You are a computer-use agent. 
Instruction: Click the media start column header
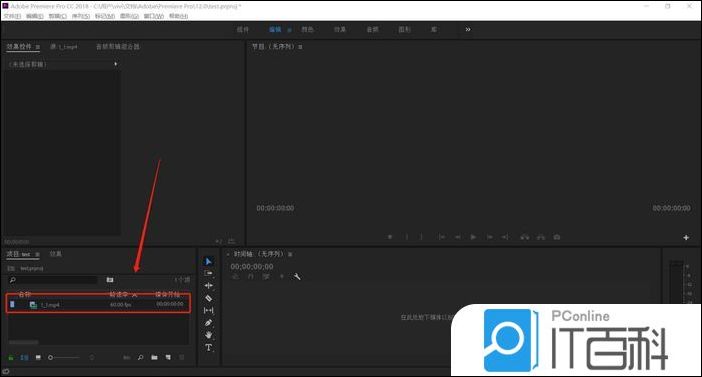167,295
